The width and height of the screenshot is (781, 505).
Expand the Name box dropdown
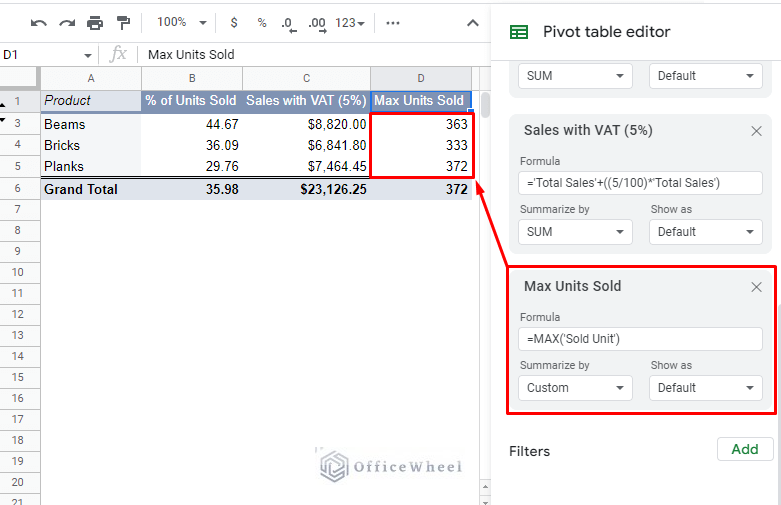coord(88,55)
